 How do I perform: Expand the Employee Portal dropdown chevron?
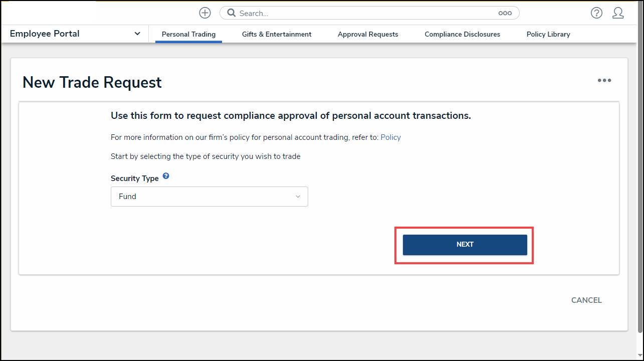[x=137, y=34]
